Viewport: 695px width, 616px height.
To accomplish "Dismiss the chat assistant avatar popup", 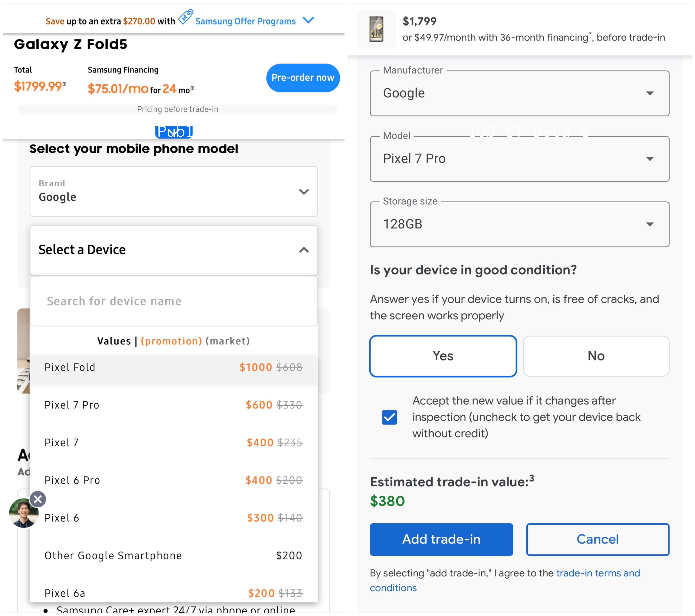I will click(x=38, y=499).
